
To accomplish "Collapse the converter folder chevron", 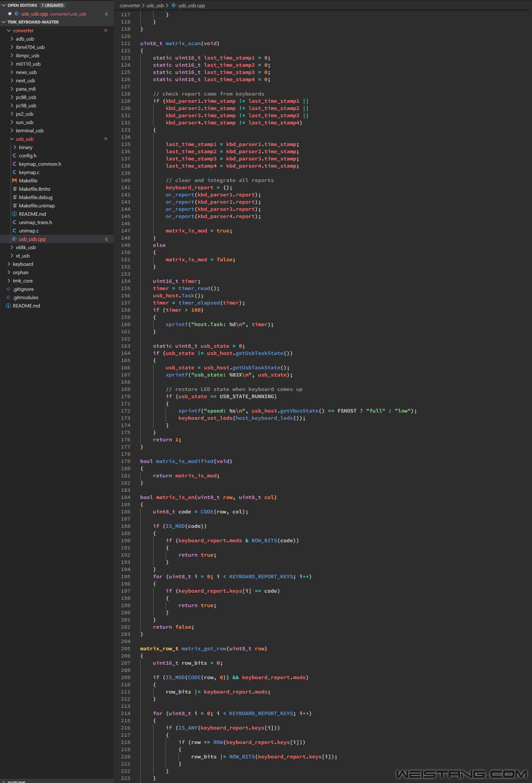I will coord(9,30).
